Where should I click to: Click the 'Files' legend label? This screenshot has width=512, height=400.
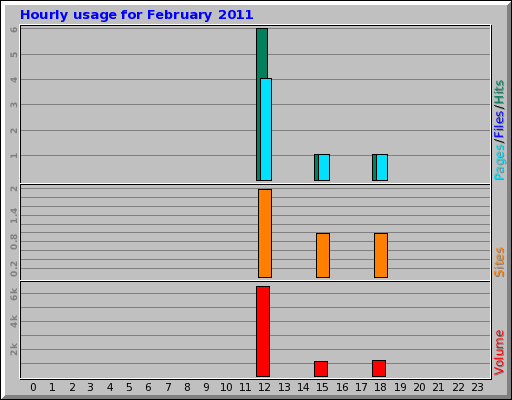click(x=499, y=125)
